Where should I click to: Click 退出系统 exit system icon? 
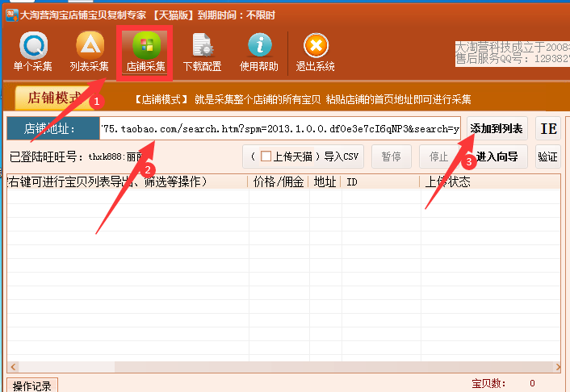click(316, 52)
